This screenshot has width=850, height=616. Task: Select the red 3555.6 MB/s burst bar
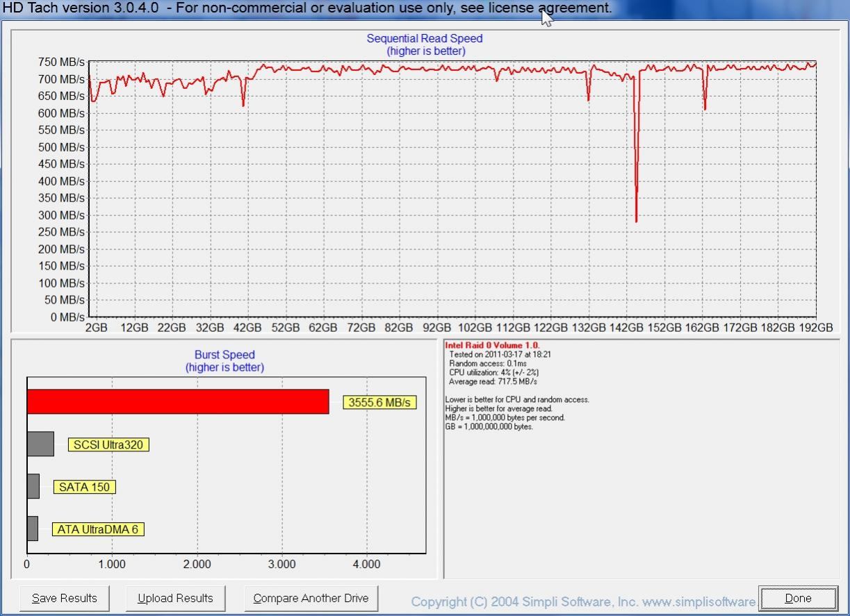(x=178, y=401)
